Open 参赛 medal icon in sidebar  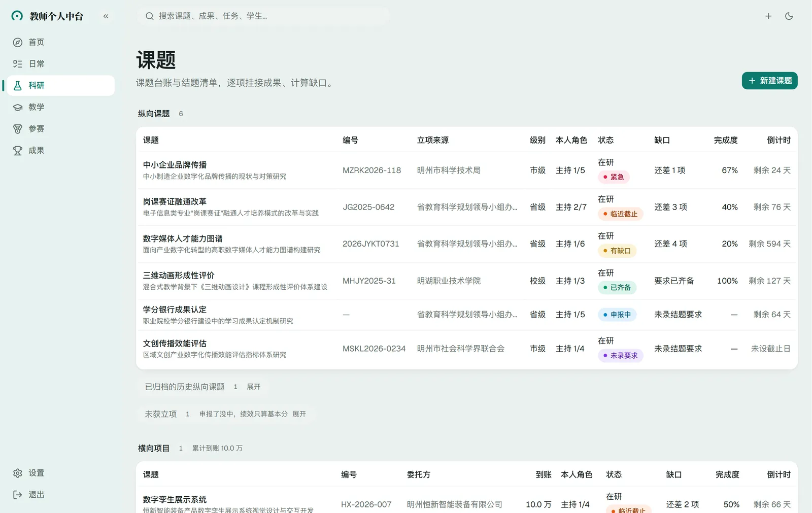pyautogui.click(x=18, y=129)
